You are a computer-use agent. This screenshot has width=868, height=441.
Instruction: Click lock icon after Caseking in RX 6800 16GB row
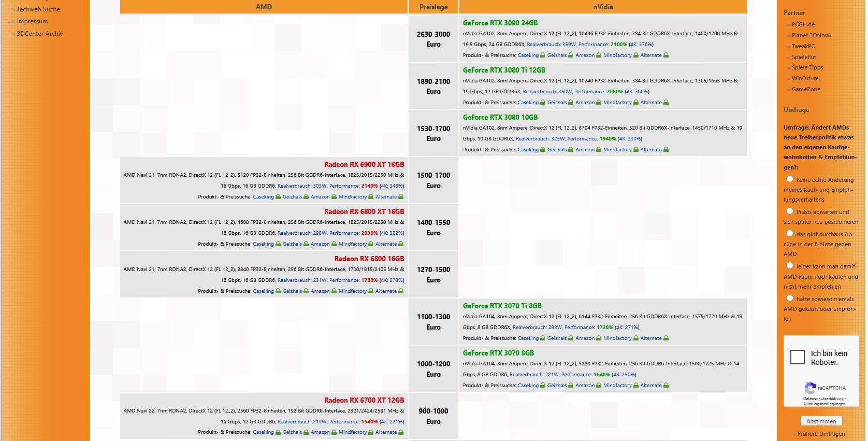[278, 291]
